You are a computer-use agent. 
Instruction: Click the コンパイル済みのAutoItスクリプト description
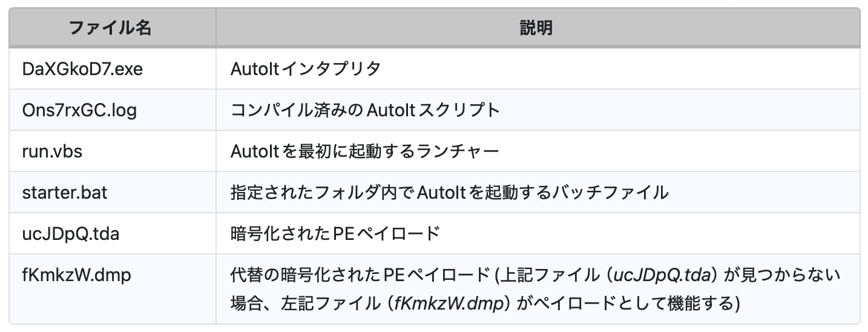pyautogui.click(x=365, y=110)
